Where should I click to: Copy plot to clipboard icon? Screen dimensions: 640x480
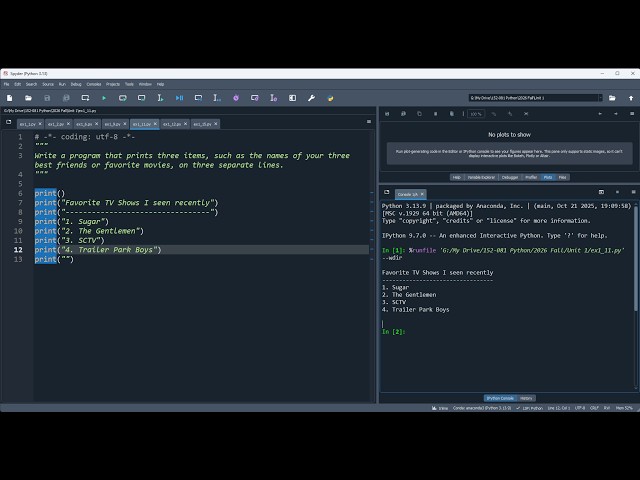pos(419,114)
